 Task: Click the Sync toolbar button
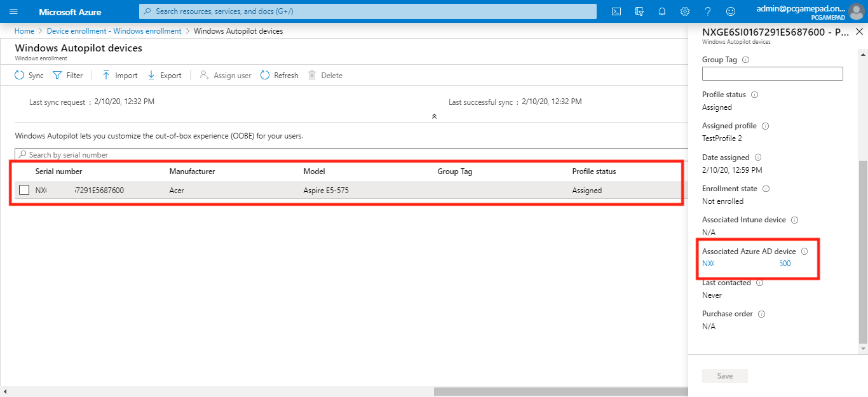click(x=29, y=76)
